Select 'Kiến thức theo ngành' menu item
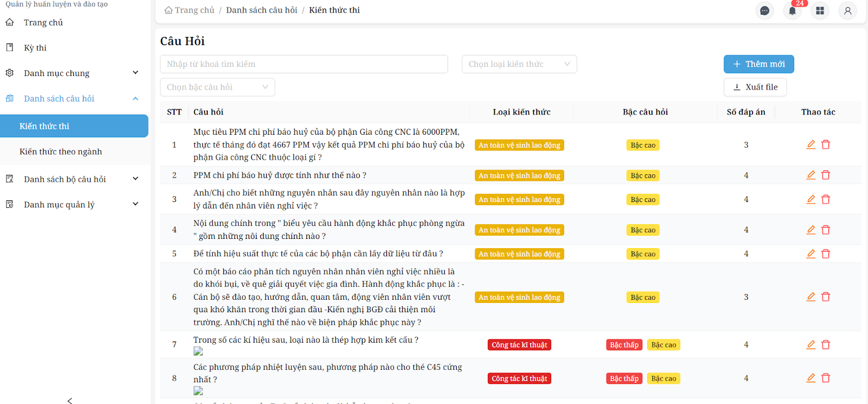The image size is (868, 404). [61, 151]
